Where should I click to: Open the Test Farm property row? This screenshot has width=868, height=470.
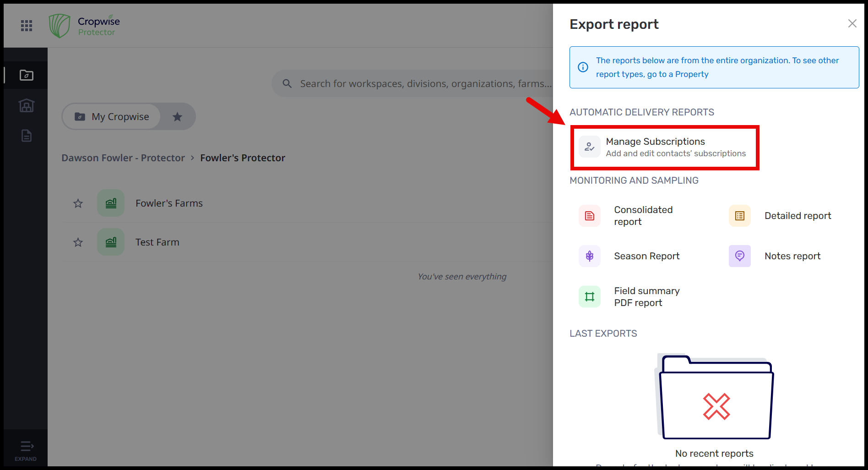tap(157, 242)
